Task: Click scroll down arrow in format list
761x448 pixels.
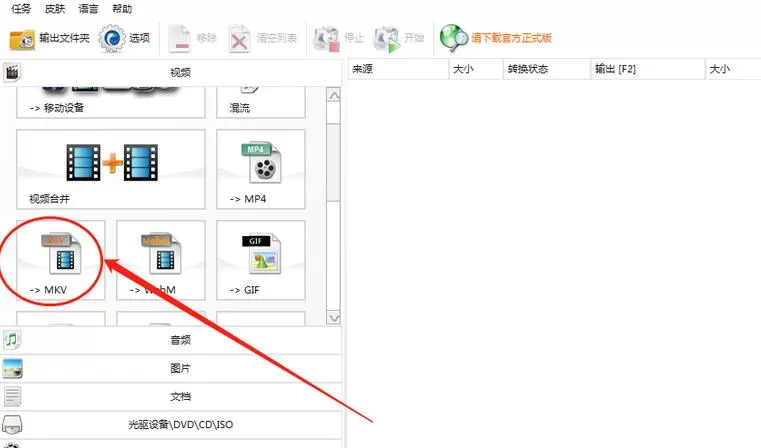Action: (334, 318)
